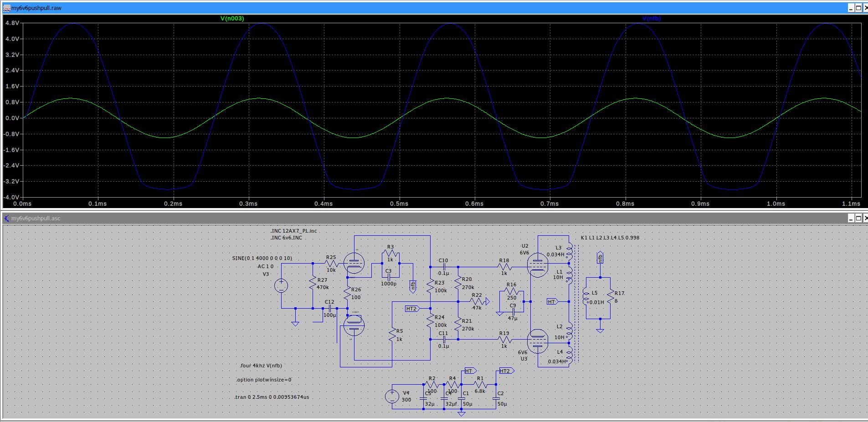
Task: Select the lower triode tube beside R5
Action: 354,325
